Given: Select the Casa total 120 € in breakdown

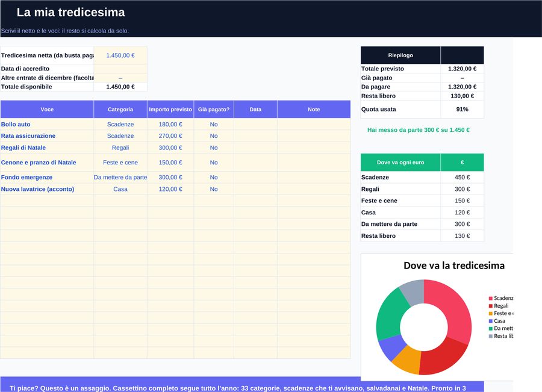Looking at the screenshot, I should pos(462,212).
